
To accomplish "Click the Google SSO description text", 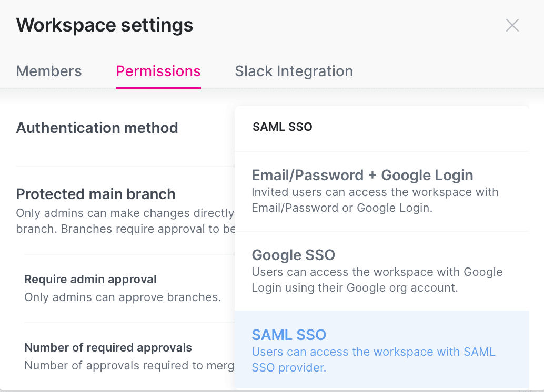I will [x=377, y=280].
